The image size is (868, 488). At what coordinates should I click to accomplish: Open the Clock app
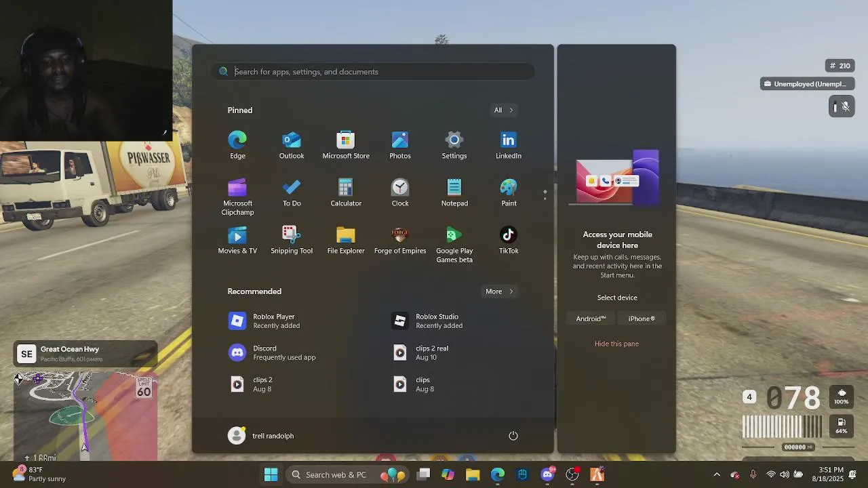tap(400, 192)
